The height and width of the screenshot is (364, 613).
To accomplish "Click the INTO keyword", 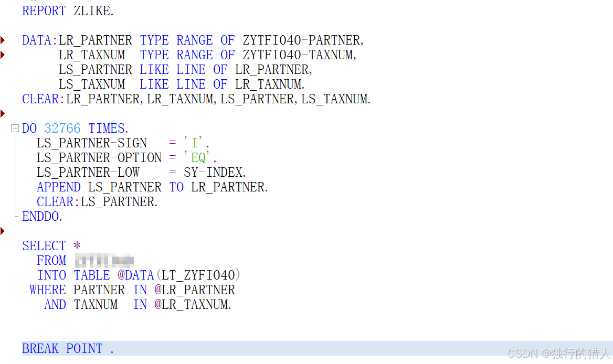I will click(x=51, y=275).
